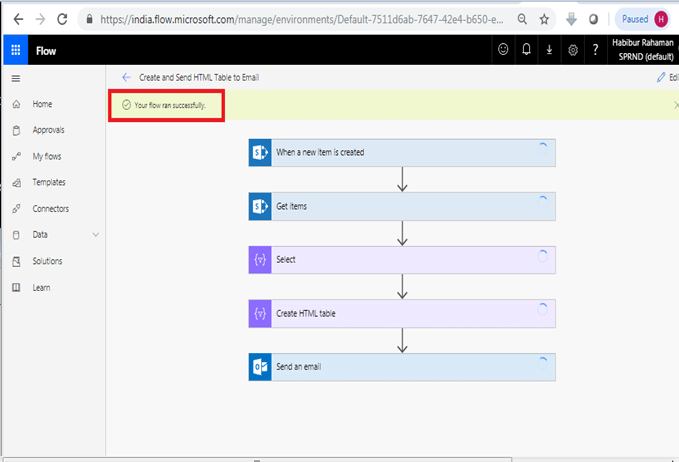Click the Home house icon
This screenshot has width=679, height=462.
tap(16, 104)
